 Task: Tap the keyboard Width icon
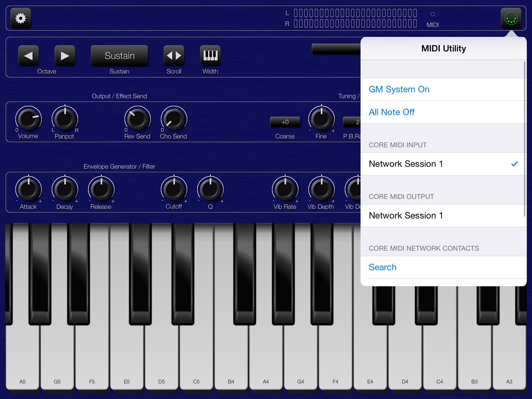click(x=210, y=56)
